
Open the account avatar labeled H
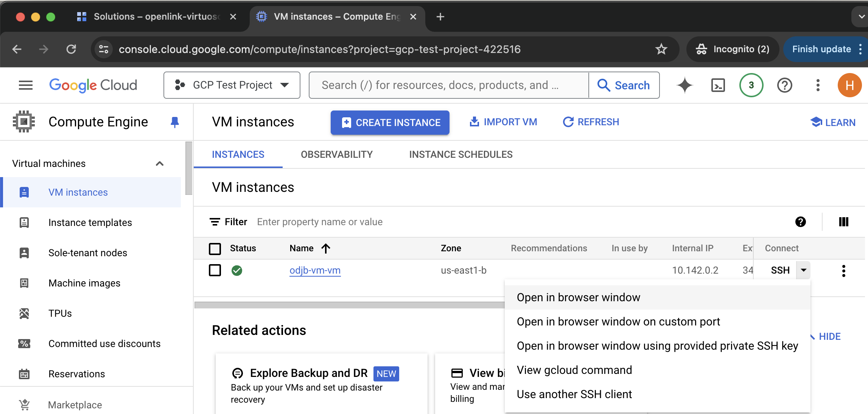pyautogui.click(x=849, y=85)
